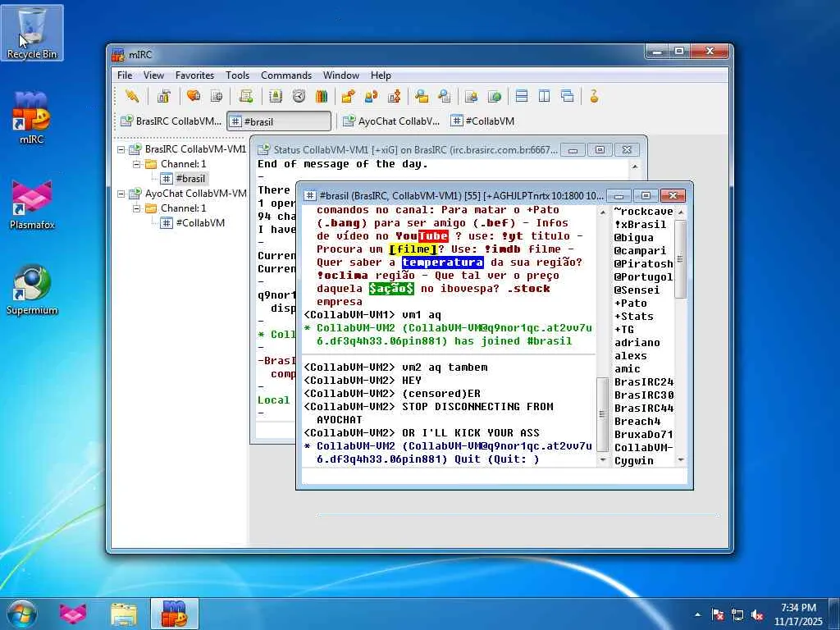Click the DCC Chat toolbar icon
The width and height of the screenshot is (840, 630).
point(371,97)
